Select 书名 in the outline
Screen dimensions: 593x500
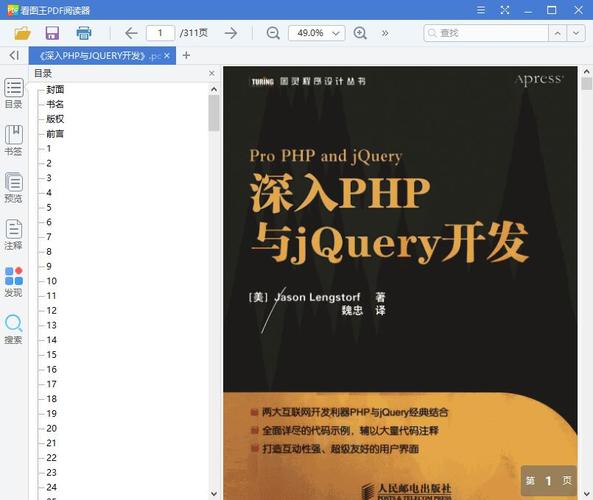(55, 104)
